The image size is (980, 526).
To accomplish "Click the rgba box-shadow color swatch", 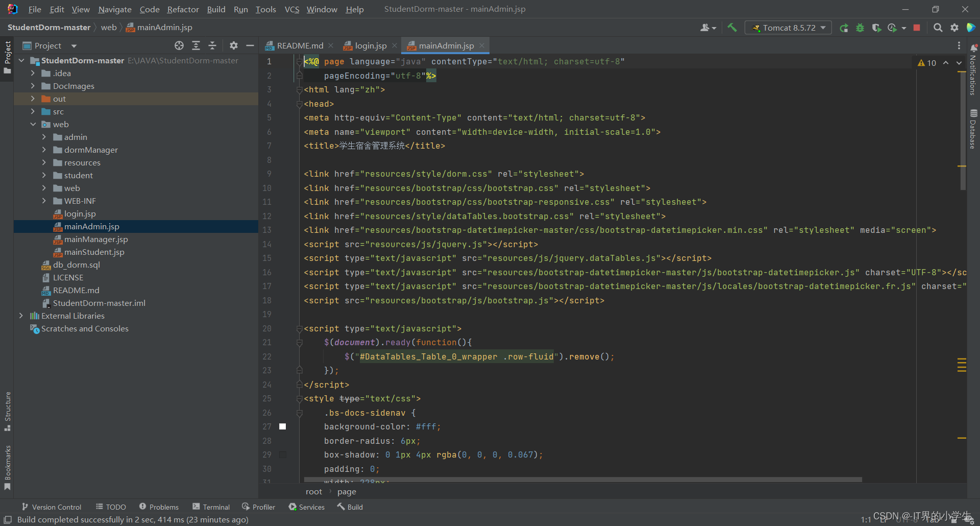I will 282,455.
